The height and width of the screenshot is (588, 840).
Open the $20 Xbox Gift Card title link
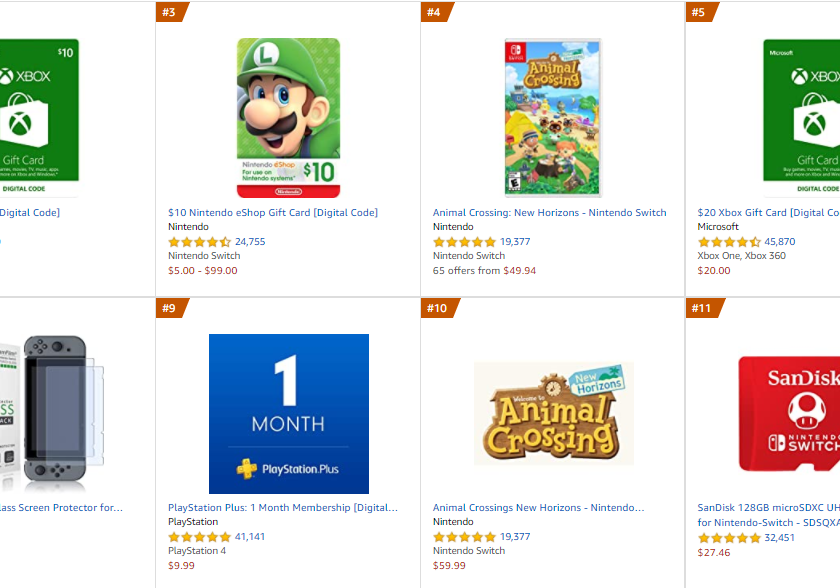[x=769, y=213]
